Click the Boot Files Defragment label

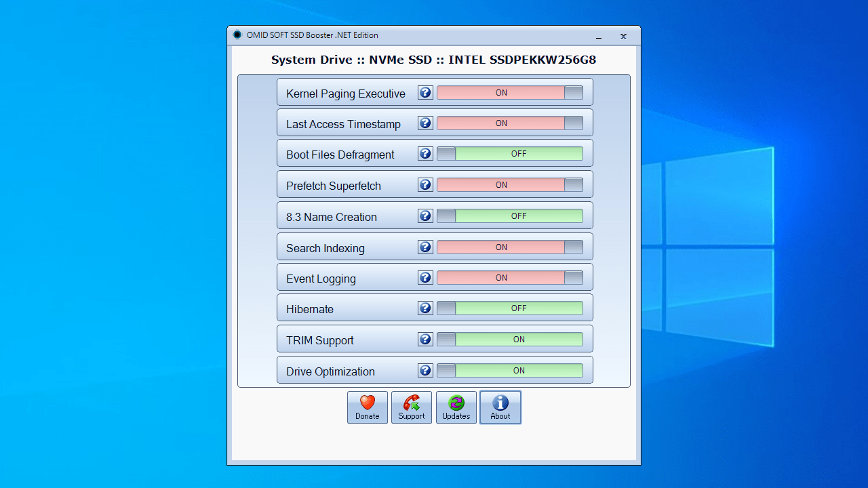(340, 155)
